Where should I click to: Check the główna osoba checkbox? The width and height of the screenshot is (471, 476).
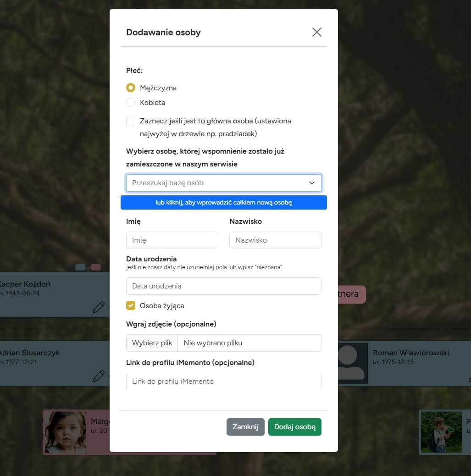pos(131,121)
